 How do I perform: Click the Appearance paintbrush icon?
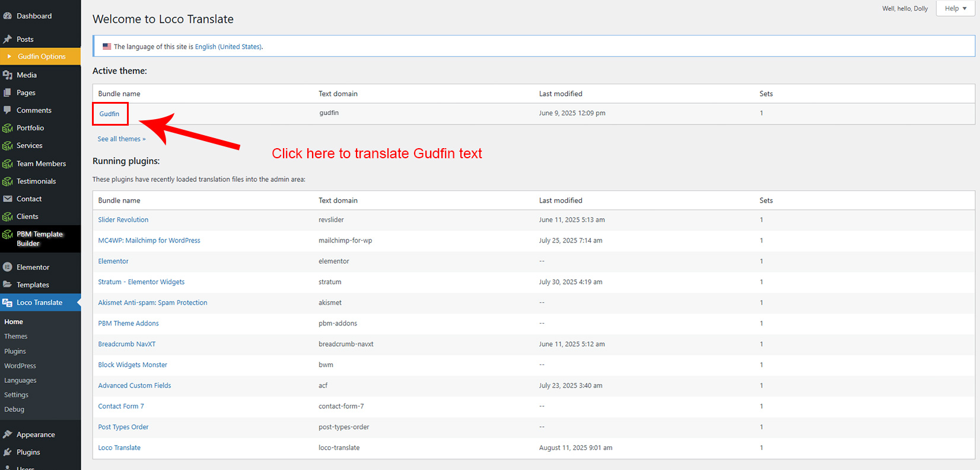[x=8, y=434]
